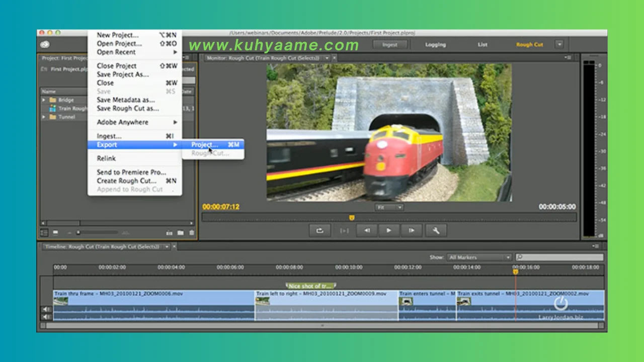Click the new bin folder icon
This screenshot has width=644, height=362.
180,233
